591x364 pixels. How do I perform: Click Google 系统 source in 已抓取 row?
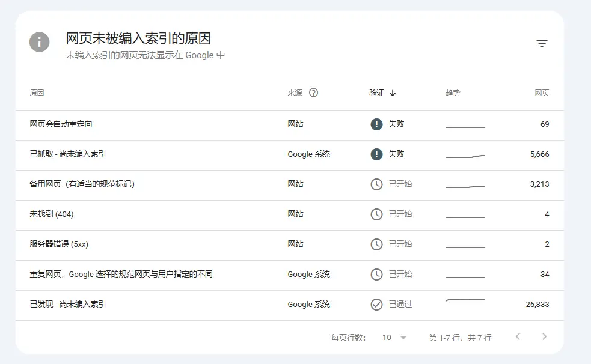(x=308, y=154)
